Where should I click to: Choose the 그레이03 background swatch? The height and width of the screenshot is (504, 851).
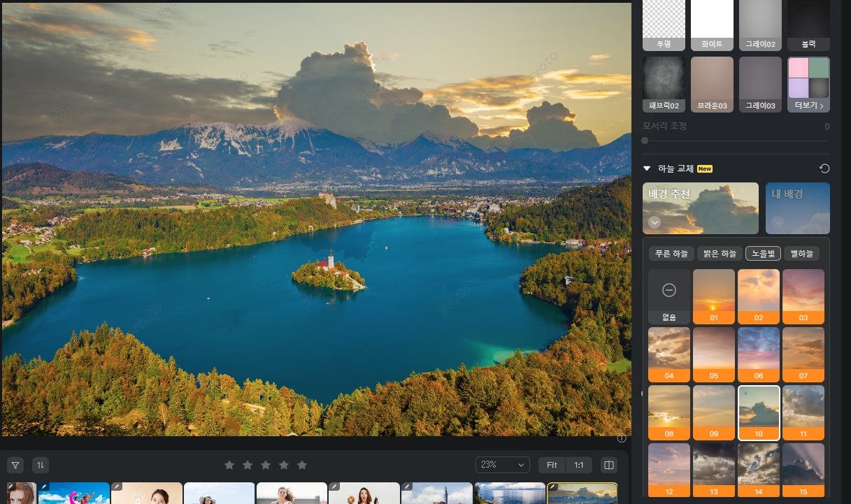pyautogui.click(x=760, y=85)
